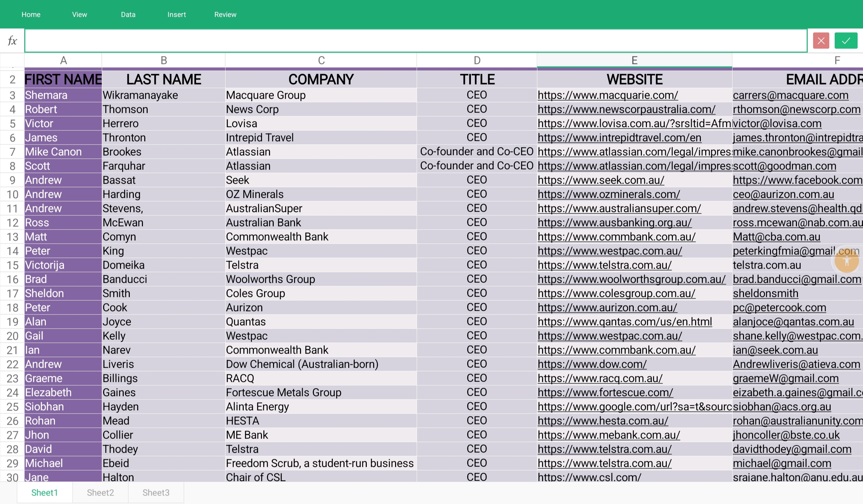Open the aurizon.com.au link
Screen dimensions: 863x504
coord(607,307)
